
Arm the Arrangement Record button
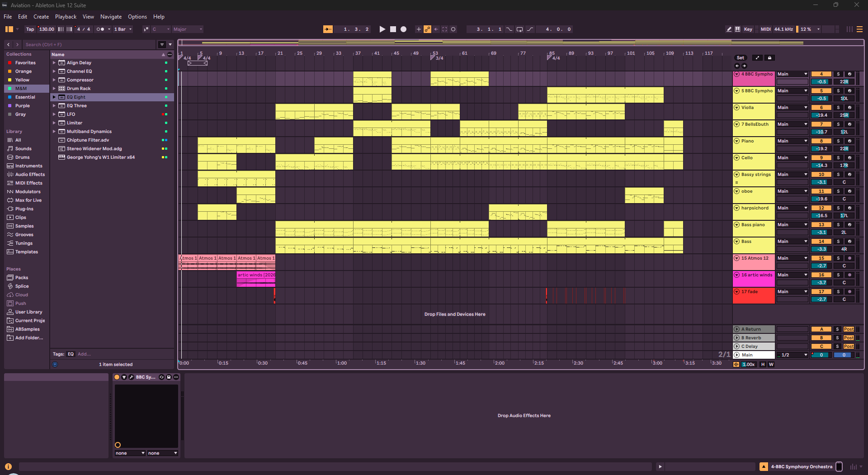pyautogui.click(x=404, y=29)
